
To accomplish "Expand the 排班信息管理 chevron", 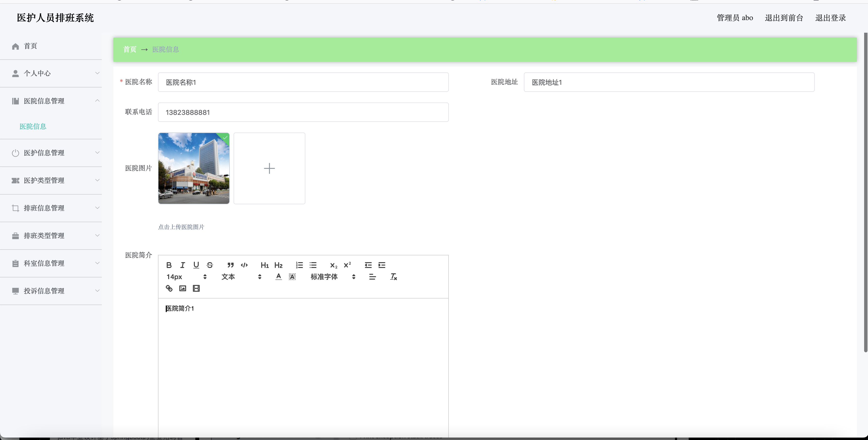I will pos(97,208).
